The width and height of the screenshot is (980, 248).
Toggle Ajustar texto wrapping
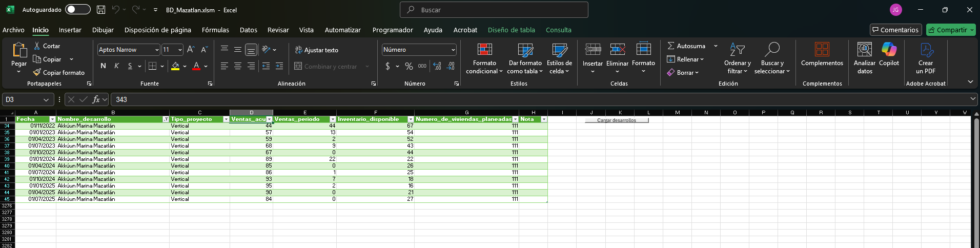tap(316, 50)
